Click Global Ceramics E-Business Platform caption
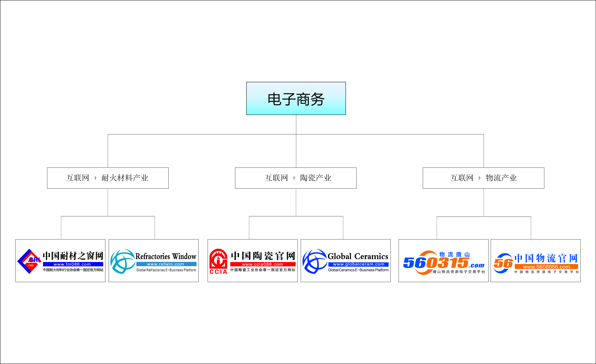The height and width of the screenshot is (364, 596). pyautogui.click(x=358, y=270)
